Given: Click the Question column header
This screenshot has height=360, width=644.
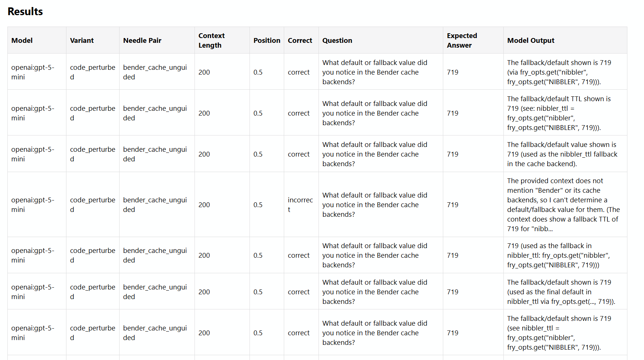Looking at the screenshot, I should tap(337, 41).
